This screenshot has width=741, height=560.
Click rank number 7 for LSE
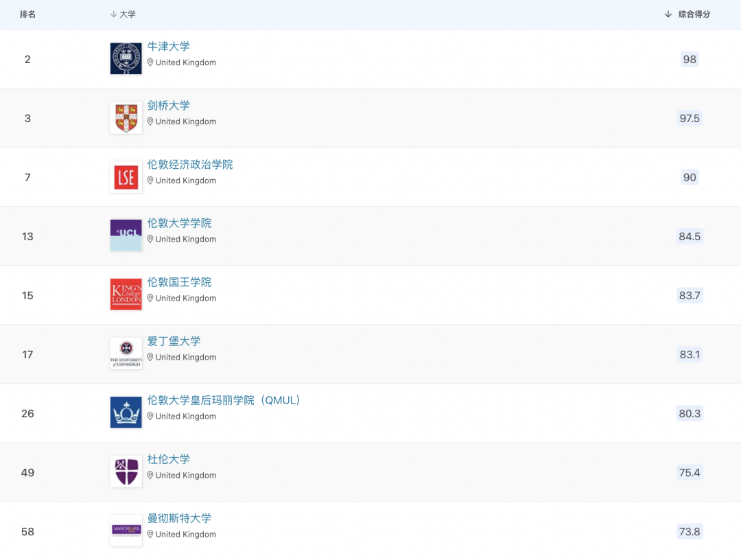click(27, 178)
